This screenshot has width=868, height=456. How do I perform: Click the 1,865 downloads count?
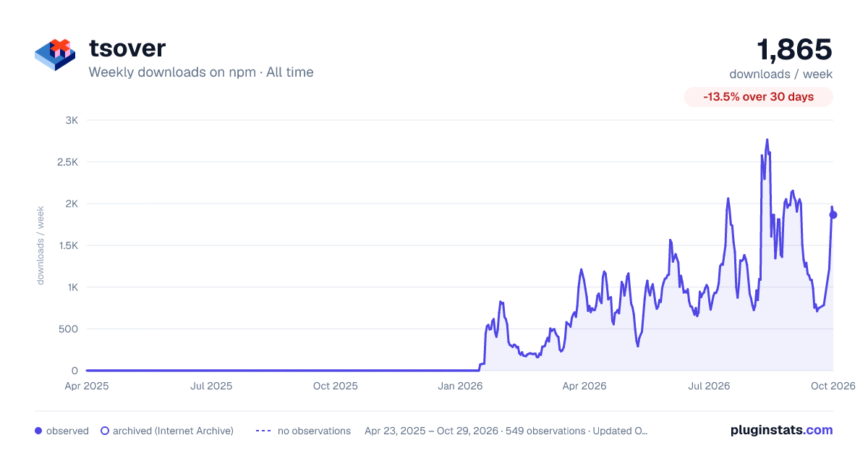coord(794,49)
